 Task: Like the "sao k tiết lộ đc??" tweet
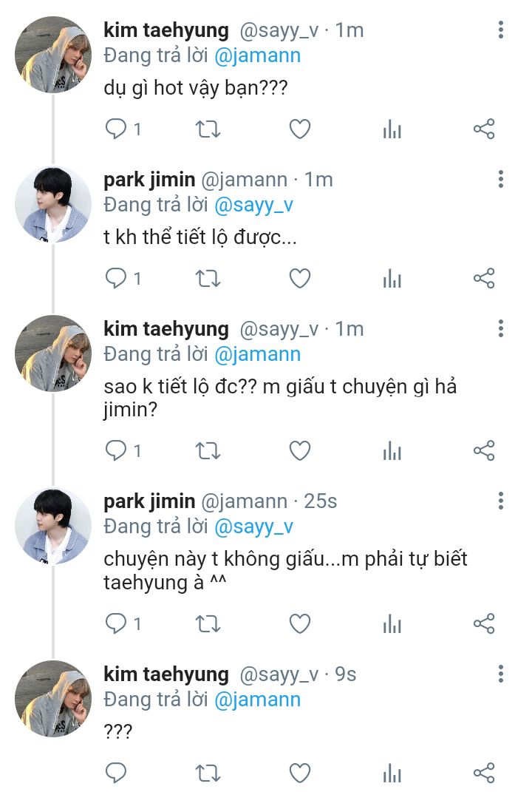tap(299, 450)
